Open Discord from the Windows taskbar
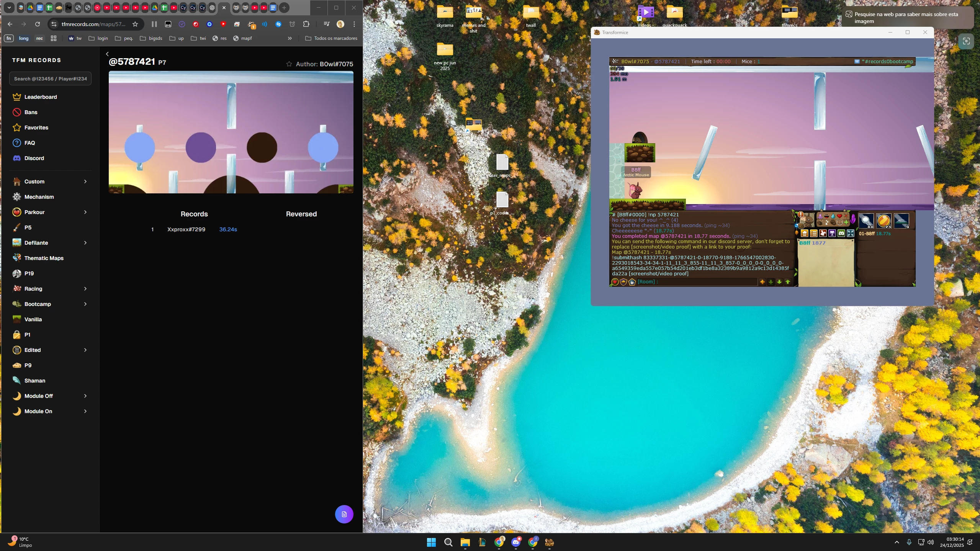This screenshot has width=980, height=551. pyautogui.click(x=516, y=542)
